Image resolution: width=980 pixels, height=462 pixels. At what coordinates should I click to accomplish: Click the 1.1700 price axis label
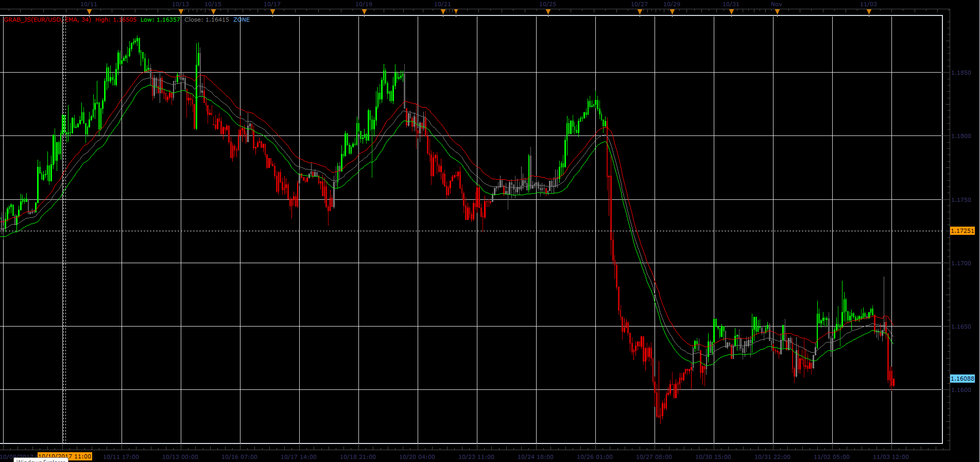coord(961,263)
